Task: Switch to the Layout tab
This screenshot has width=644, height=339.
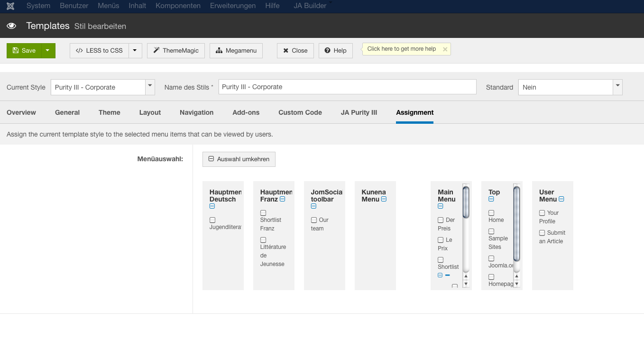Action: pyautogui.click(x=150, y=112)
